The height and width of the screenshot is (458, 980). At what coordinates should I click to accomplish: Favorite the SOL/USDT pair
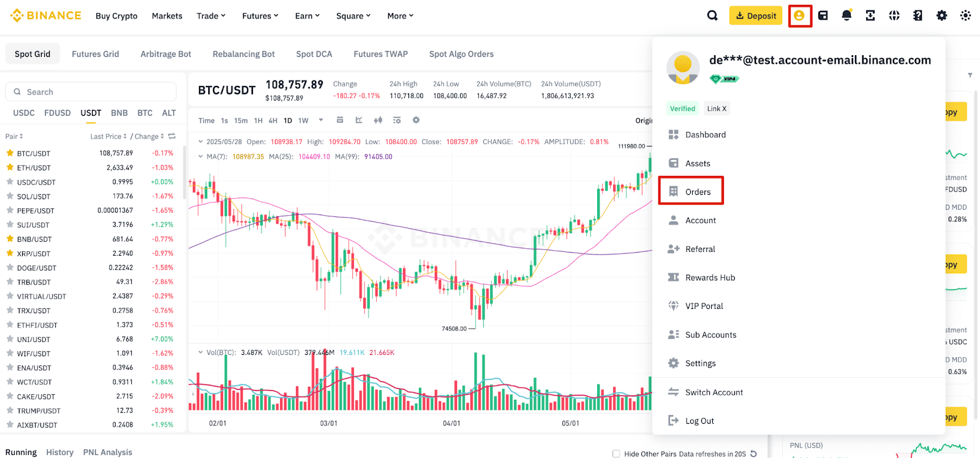click(x=10, y=196)
